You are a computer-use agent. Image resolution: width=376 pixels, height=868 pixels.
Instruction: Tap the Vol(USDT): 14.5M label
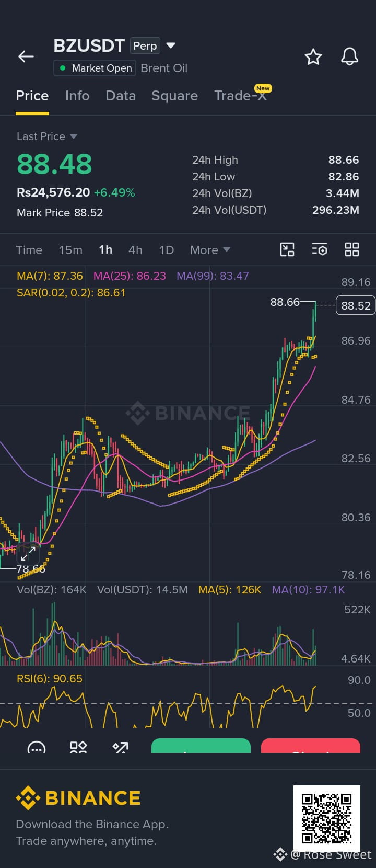tap(142, 590)
